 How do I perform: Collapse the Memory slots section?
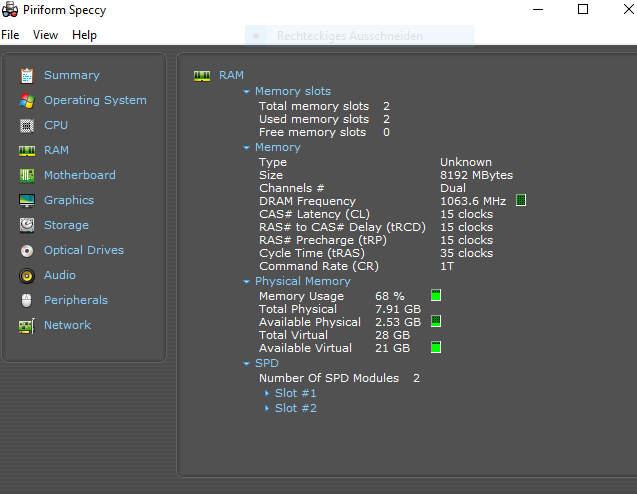[x=246, y=92]
